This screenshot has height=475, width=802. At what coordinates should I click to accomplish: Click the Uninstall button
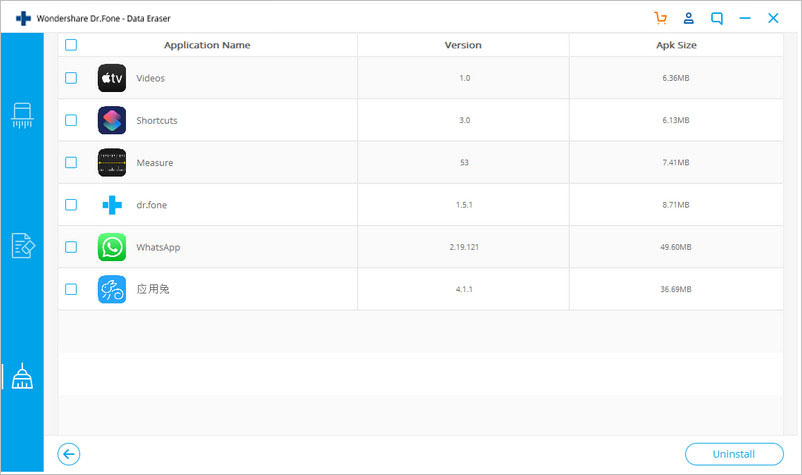click(x=734, y=454)
